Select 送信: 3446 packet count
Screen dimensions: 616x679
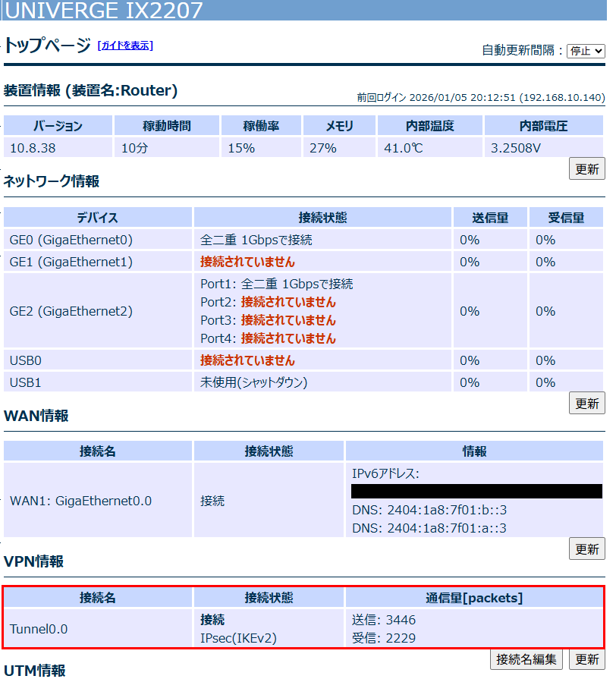[x=384, y=620]
